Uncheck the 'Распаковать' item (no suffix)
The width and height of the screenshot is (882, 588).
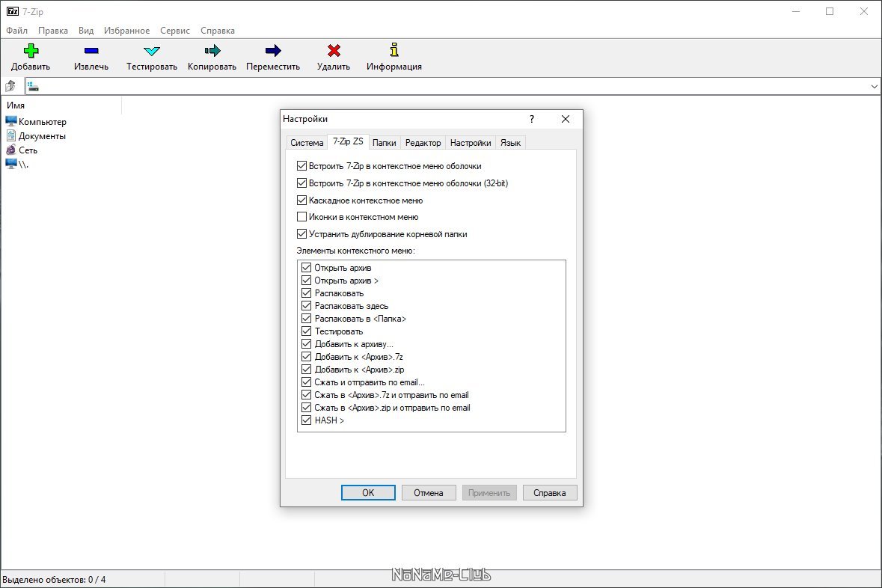(307, 293)
